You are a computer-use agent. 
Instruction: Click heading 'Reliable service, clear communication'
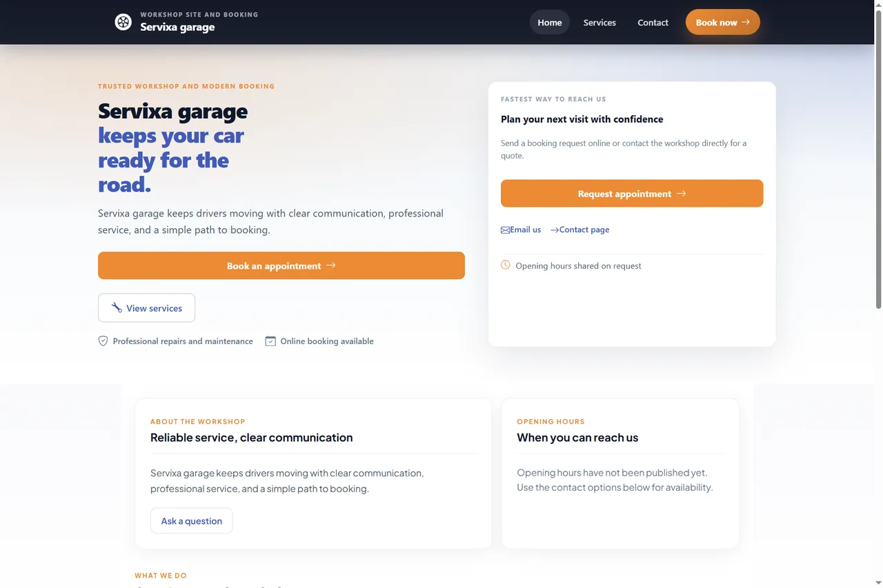coord(251,438)
